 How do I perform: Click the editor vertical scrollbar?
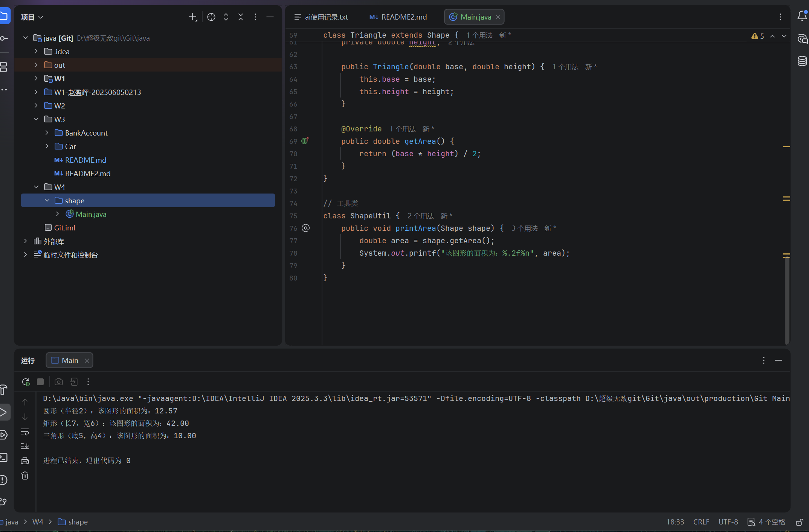coord(787,301)
